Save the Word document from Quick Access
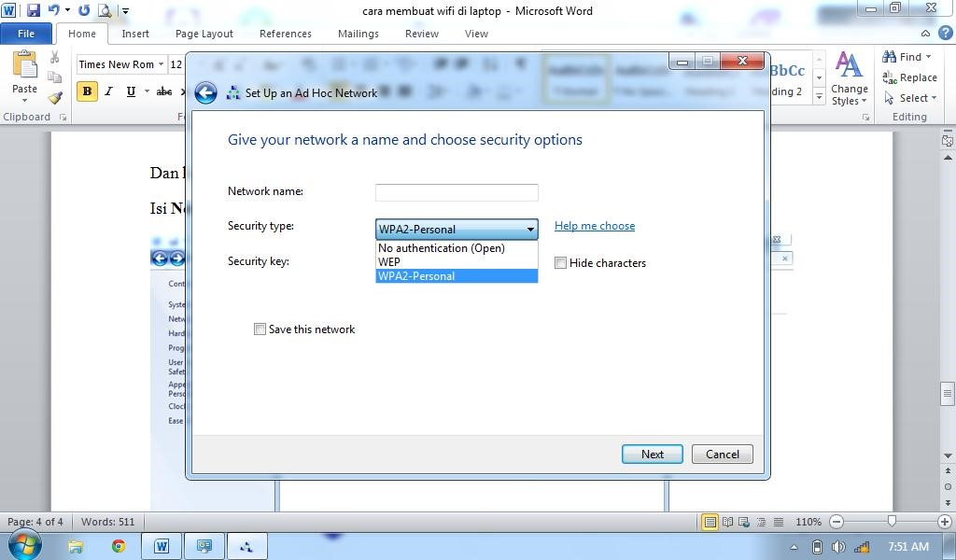Image resolution: width=956 pixels, height=560 pixels. (33, 9)
